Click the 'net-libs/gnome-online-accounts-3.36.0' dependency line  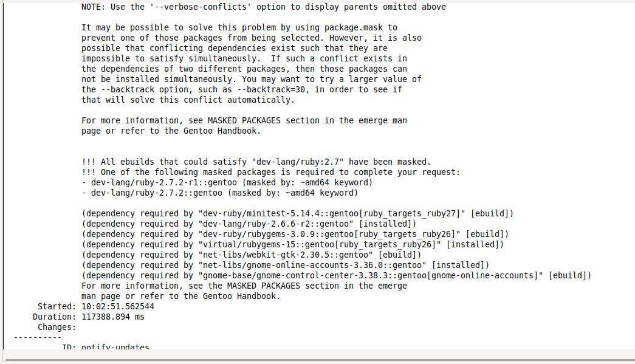click(285, 265)
